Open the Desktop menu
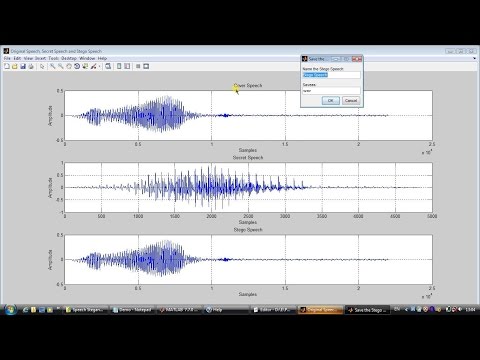480x360 pixels. point(69,58)
